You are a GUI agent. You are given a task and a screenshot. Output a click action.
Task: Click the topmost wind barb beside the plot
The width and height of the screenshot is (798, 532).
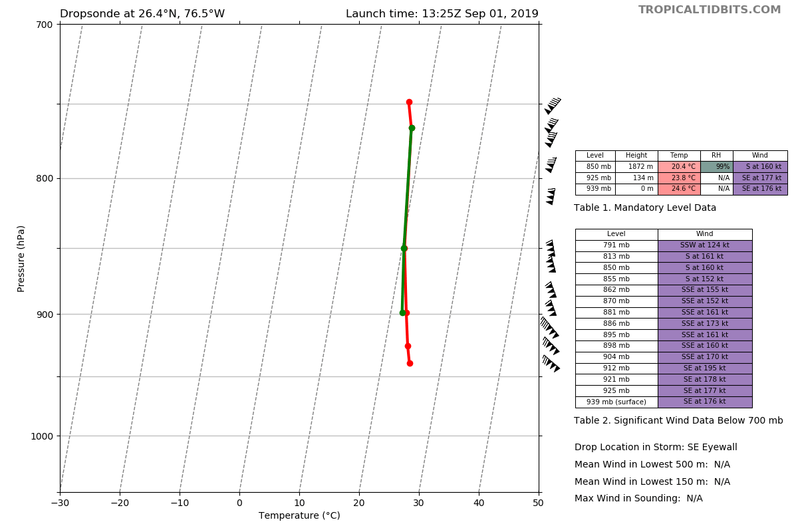(553, 105)
